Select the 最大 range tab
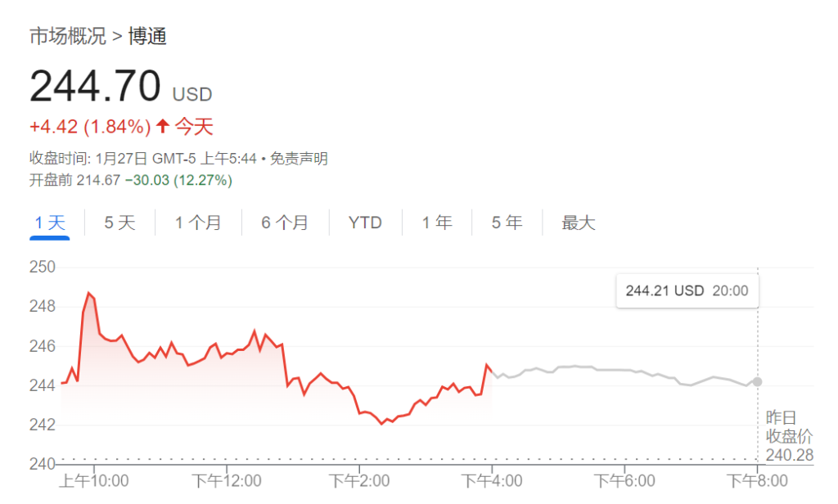838x504 pixels. pyautogui.click(x=579, y=223)
